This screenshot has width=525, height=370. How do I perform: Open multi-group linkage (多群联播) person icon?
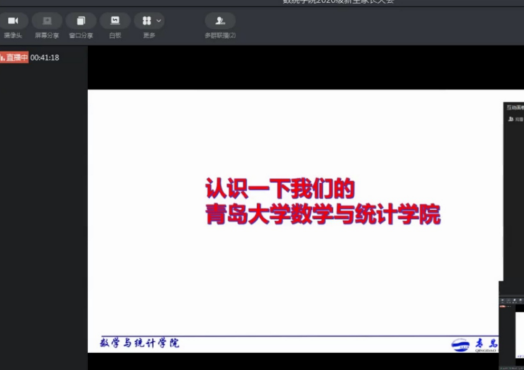coord(220,21)
